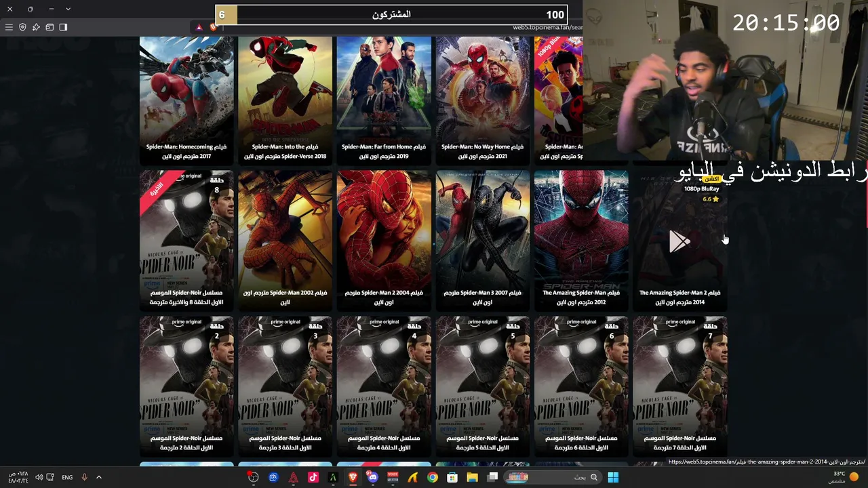The height and width of the screenshot is (488, 868).
Task: Click The Amazing Spider-Man 2012 title text
Action: [581, 298]
